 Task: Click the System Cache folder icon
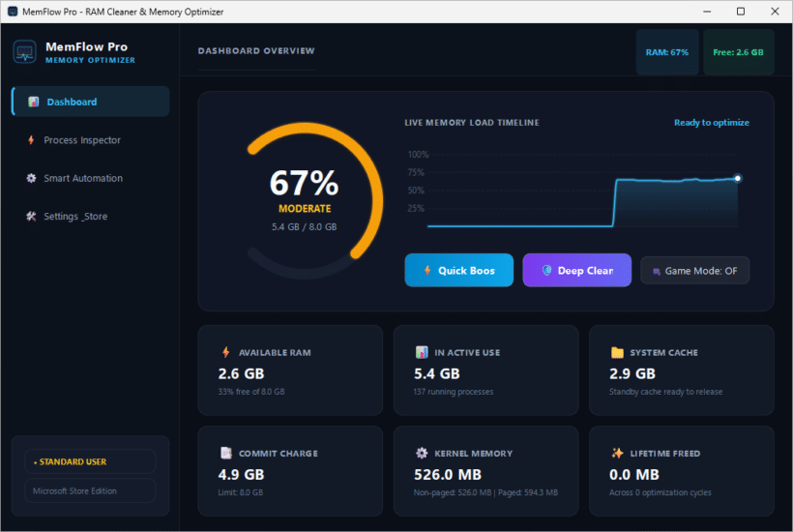(x=617, y=352)
